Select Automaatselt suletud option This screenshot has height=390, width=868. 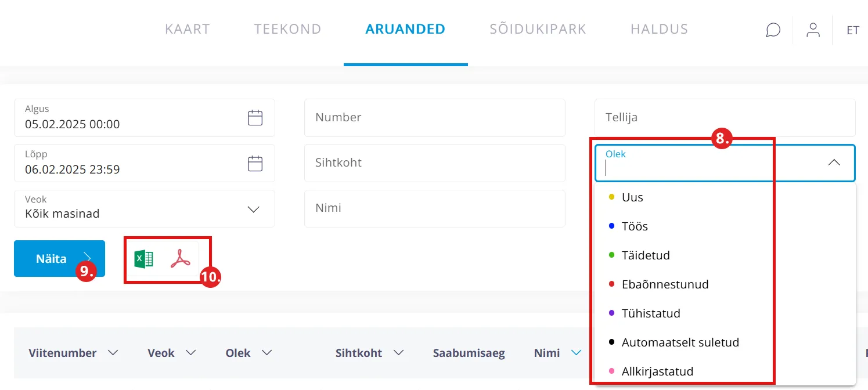pos(680,342)
